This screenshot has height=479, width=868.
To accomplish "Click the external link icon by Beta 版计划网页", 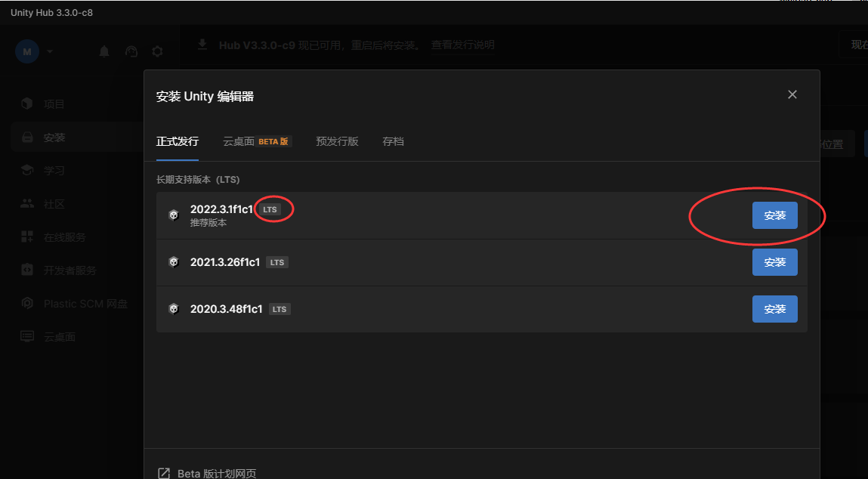I will click(x=164, y=474).
